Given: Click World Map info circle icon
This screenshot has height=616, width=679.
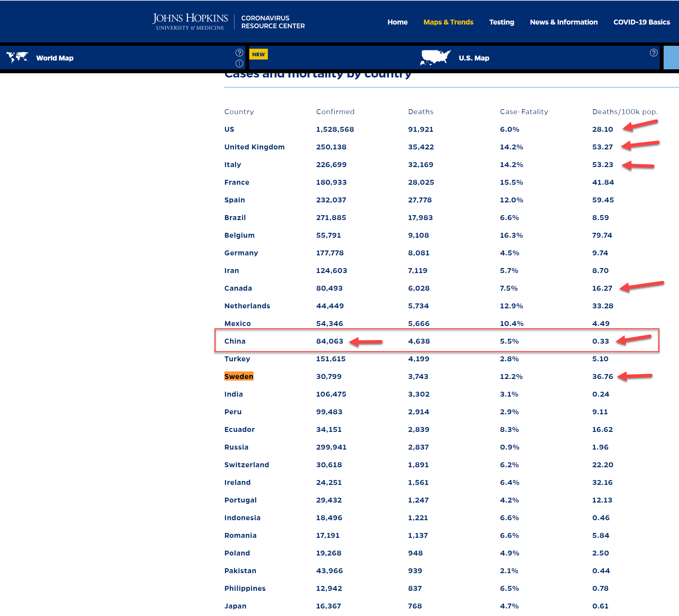Looking at the screenshot, I should 239,63.
